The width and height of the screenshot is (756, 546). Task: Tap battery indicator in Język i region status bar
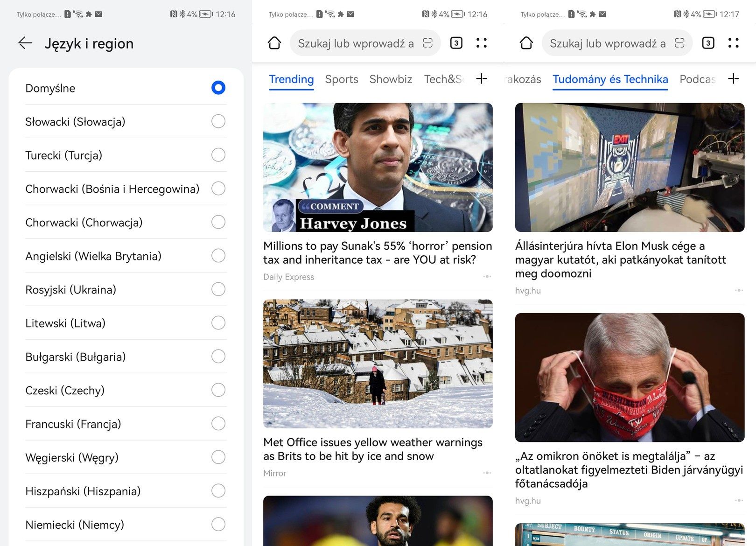[206, 14]
